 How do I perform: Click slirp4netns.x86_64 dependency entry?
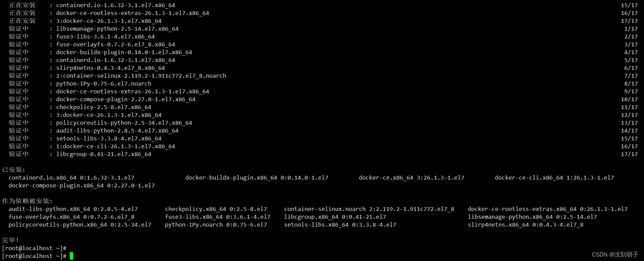pos(526,225)
